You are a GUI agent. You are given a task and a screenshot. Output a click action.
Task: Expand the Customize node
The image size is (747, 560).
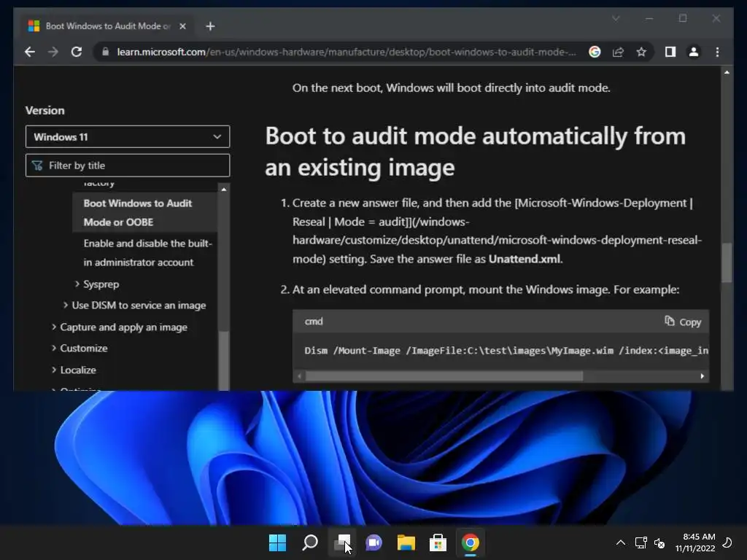click(x=54, y=348)
